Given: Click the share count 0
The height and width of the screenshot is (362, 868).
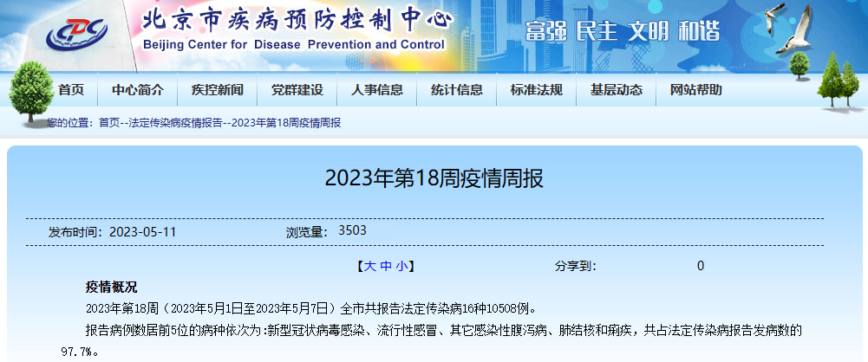Looking at the screenshot, I should (701, 267).
